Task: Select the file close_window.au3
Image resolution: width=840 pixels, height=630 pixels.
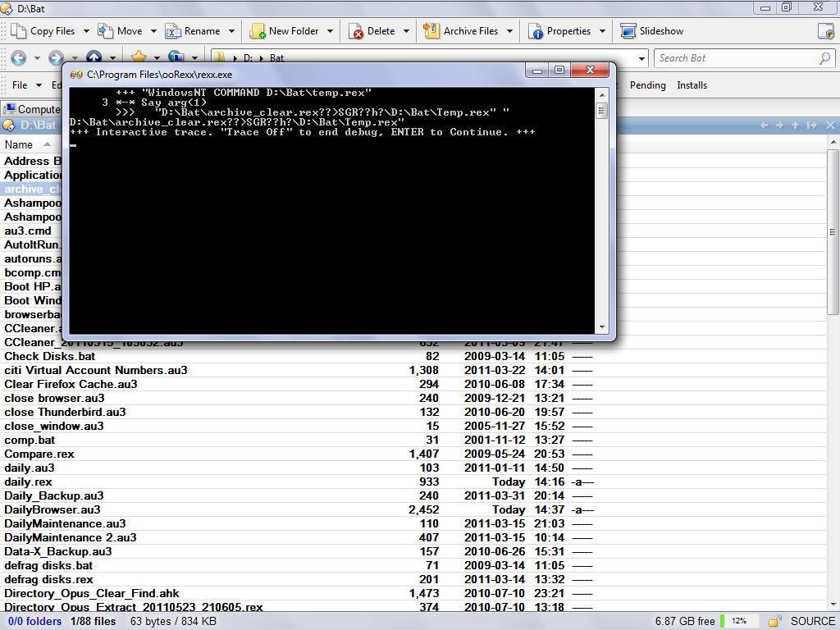Action: [x=54, y=426]
